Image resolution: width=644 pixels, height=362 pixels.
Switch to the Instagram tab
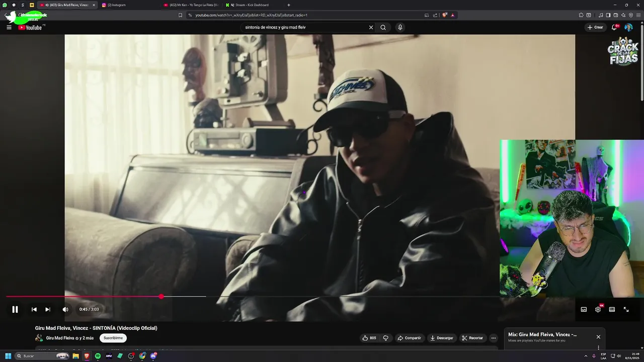(x=128, y=5)
